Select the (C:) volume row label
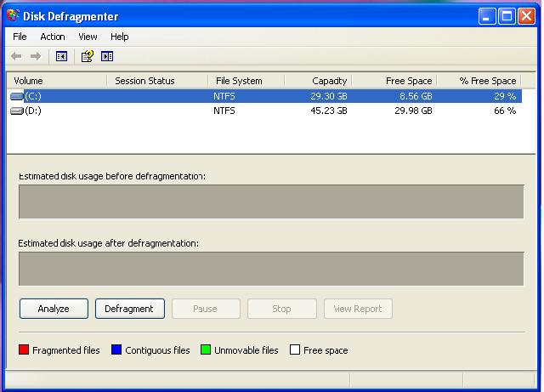The width and height of the screenshot is (544, 392). pyautogui.click(x=33, y=96)
